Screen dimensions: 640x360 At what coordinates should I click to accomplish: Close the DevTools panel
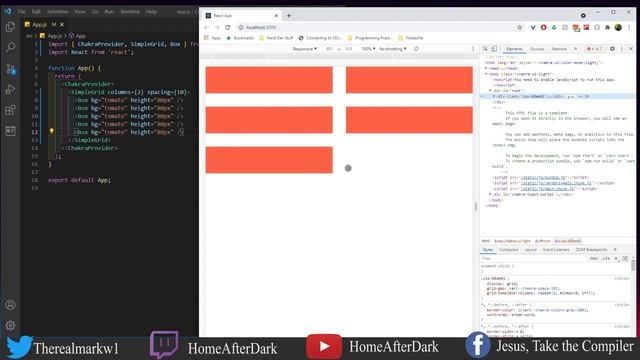coord(631,49)
